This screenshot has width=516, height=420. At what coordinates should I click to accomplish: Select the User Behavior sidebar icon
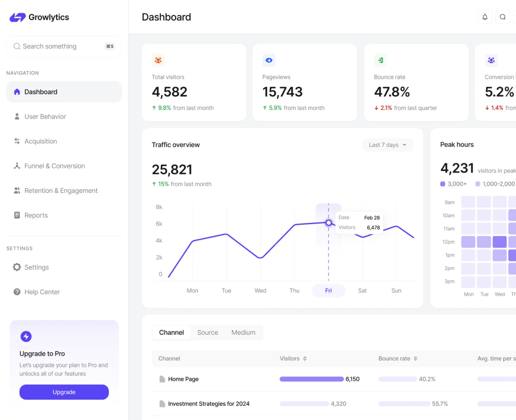tap(17, 116)
